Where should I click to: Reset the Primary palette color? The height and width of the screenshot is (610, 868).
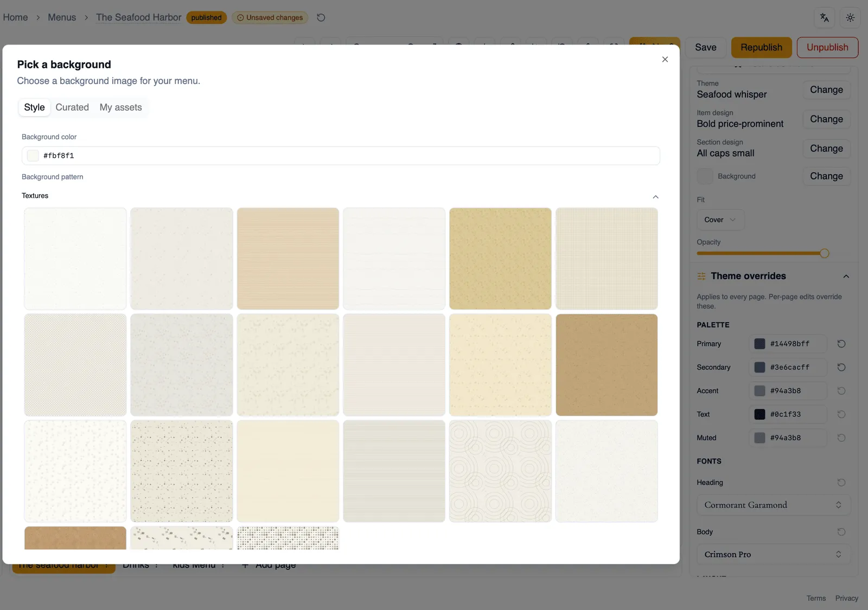pyautogui.click(x=841, y=344)
